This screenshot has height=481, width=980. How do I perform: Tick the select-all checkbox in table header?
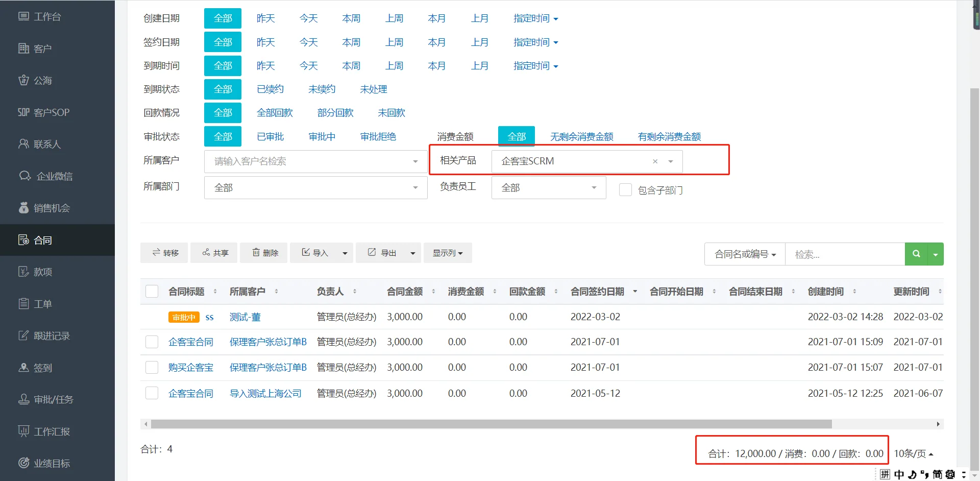click(x=152, y=292)
